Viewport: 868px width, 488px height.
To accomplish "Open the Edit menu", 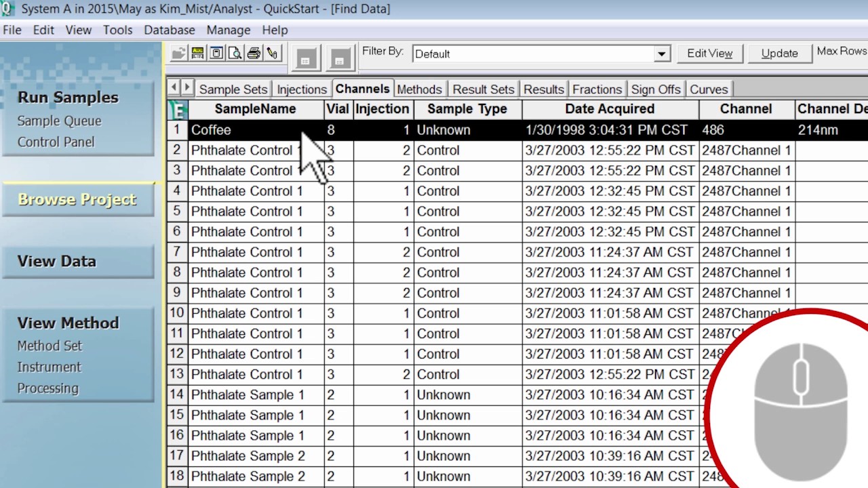I will [x=43, y=30].
